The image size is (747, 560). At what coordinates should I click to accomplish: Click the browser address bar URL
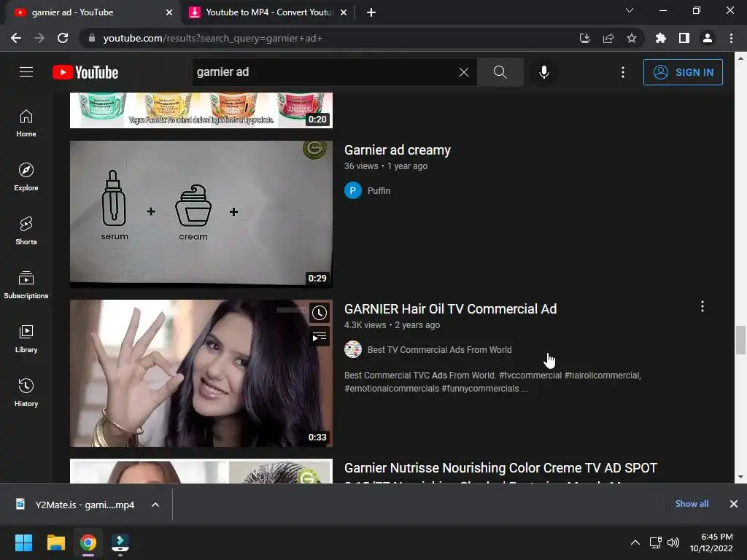[x=212, y=38]
